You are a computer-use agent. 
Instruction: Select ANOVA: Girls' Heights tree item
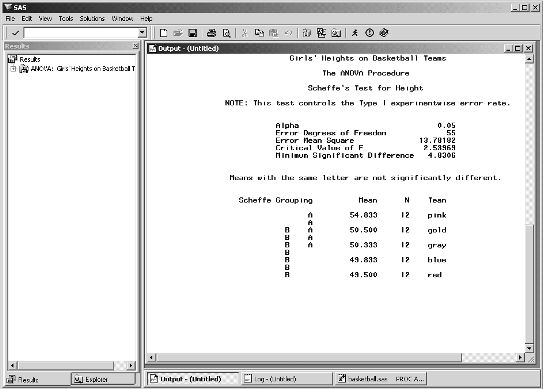(78, 69)
